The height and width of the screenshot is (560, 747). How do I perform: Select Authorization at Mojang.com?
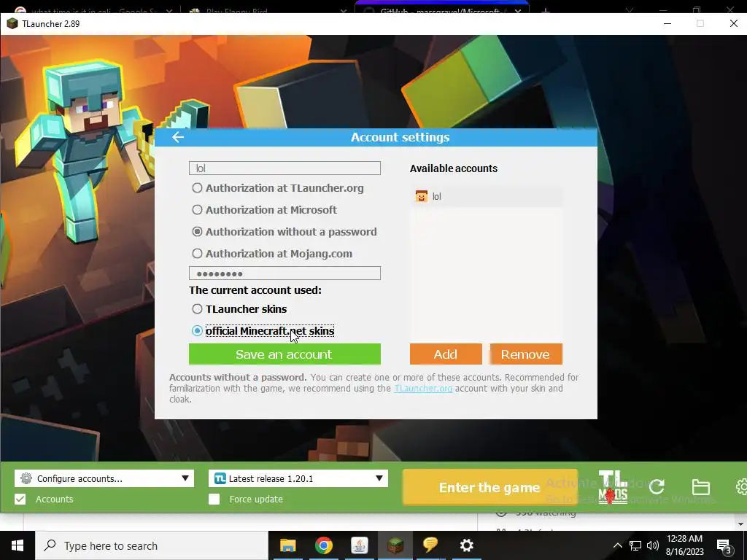tap(272, 254)
